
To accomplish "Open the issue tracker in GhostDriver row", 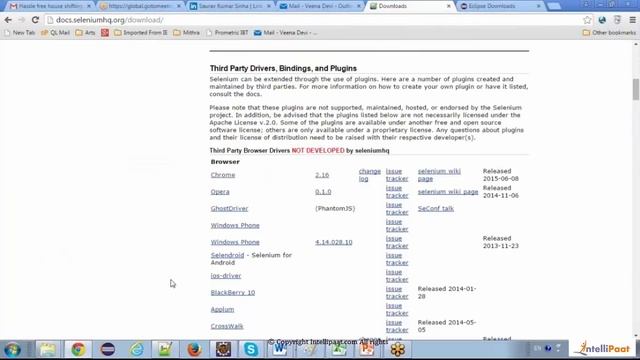I will coord(397,209).
